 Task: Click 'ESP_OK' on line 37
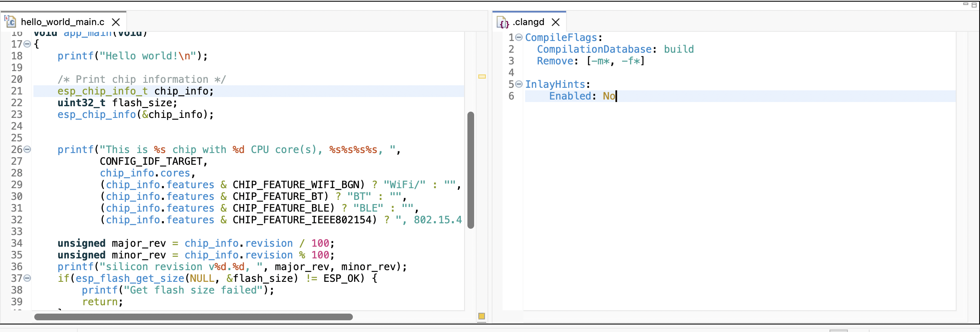[x=341, y=278]
